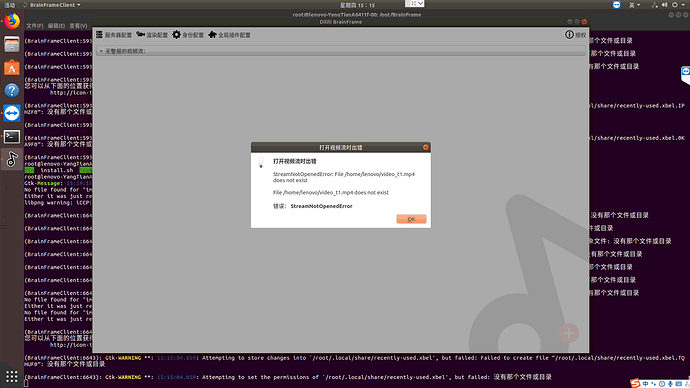Click the Sogou microphone voice input icon
Viewport: 690px width, 388px height.
[x=670, y=384]
